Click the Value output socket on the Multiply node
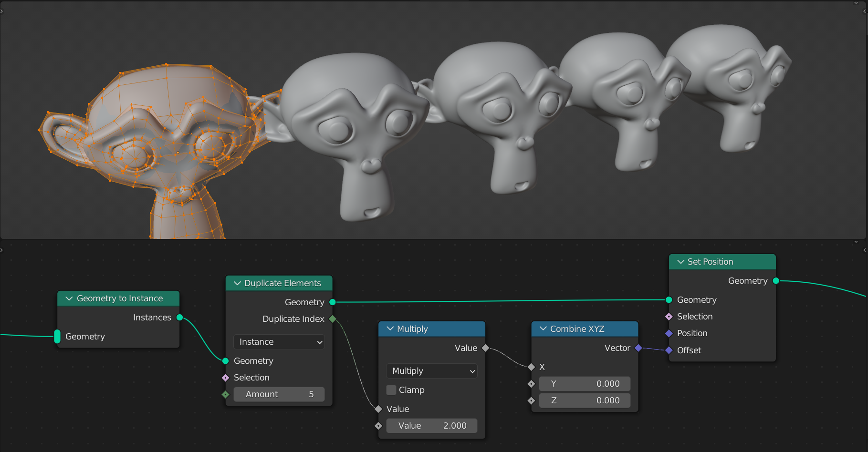This screenshot has height=452, width=868. (485, 348)
